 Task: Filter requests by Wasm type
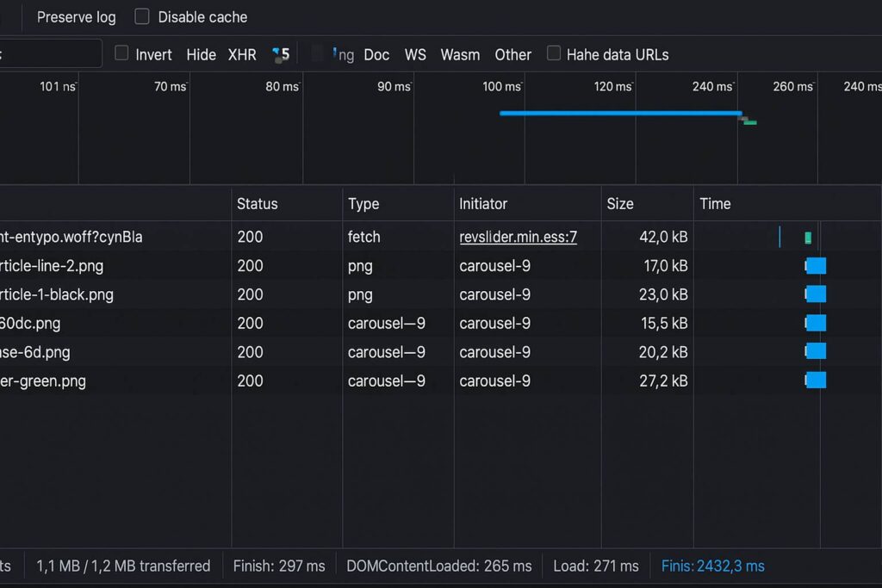(460, 54)
